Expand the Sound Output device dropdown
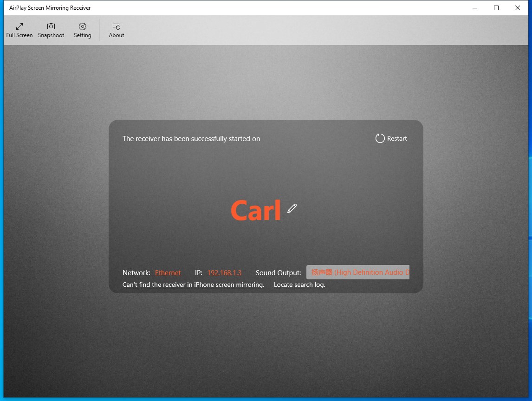This screenshot has width=532, height=401. 358,272
